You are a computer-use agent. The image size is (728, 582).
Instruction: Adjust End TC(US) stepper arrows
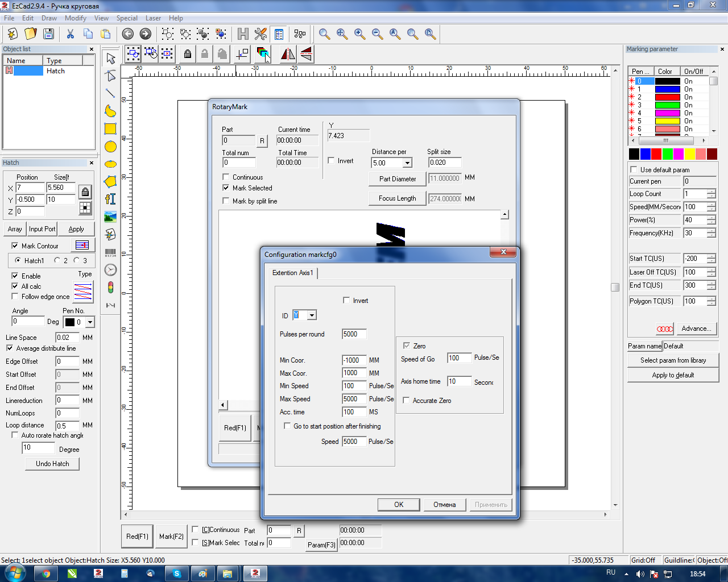point(712,285)
